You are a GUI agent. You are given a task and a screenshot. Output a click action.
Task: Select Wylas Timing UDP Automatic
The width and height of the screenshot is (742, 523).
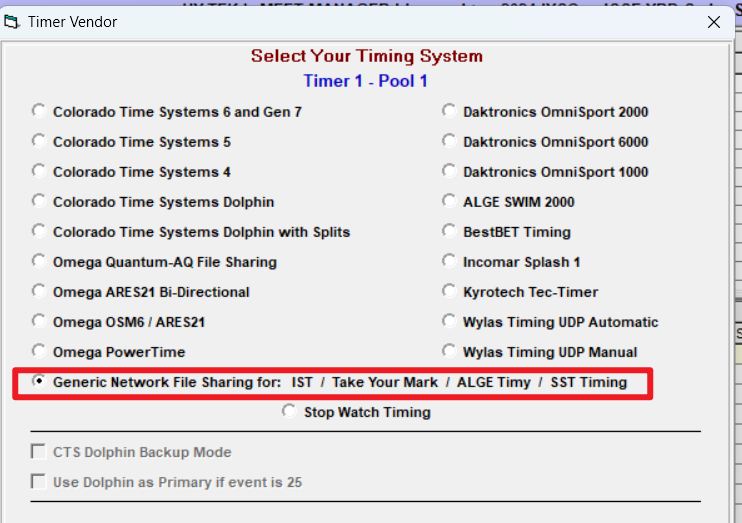pos(449,321)
